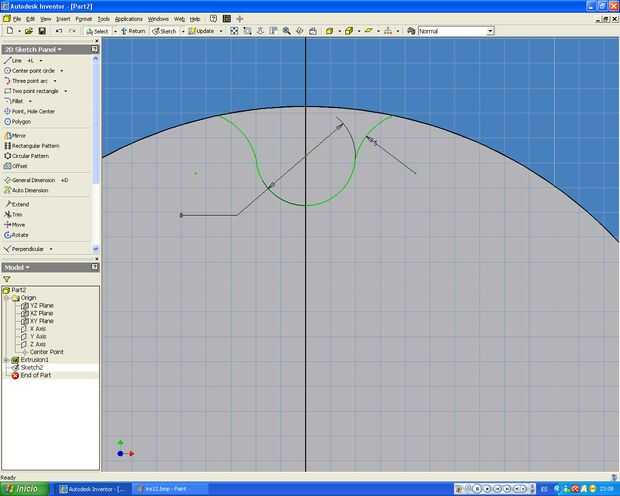Screen dimensions: 620x496
Task: Open the Model panel title dropdown
Action: 17,268
